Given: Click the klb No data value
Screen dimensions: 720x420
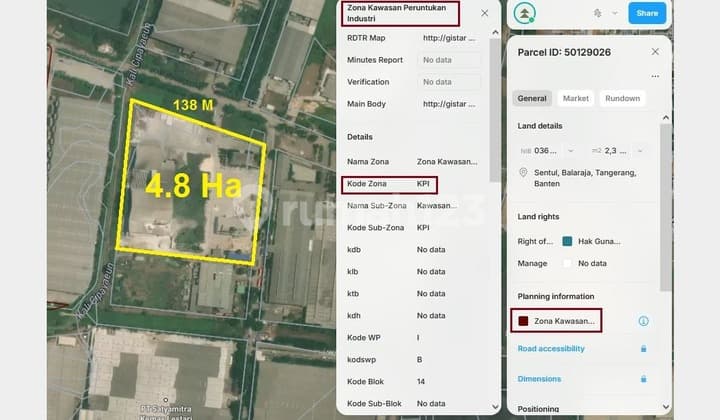Looking at the screenshot, I should [x=431, y=272].
